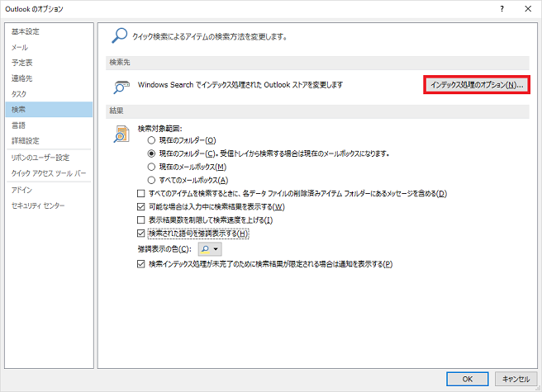The image size is (542, 392).
Task: Open 予定表 category
Action: 49,63
